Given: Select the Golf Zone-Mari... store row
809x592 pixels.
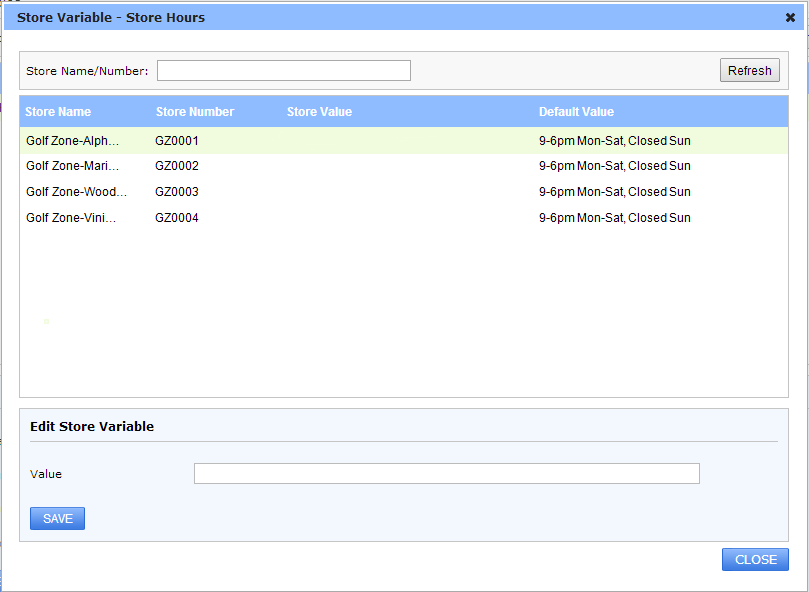Looking at the screenshot, I should (404, 166).
